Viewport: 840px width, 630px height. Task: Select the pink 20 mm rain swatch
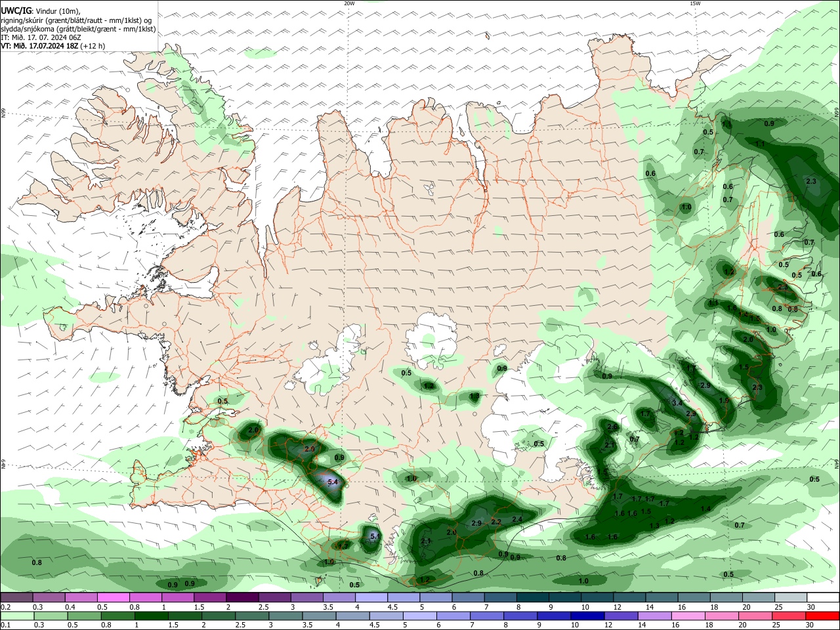pos(757,616)
